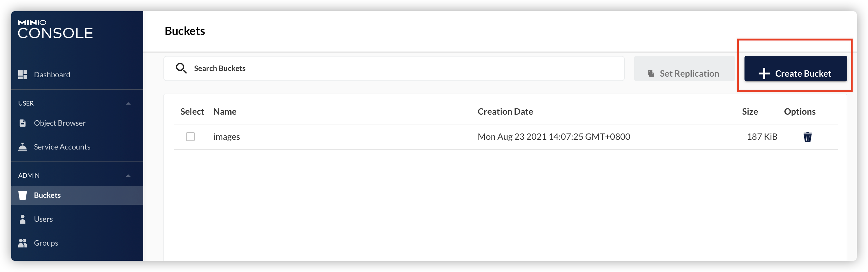Viewport: 868px width, 272px height.
Task: Collapse the USER section arrow
Action: 128,103
